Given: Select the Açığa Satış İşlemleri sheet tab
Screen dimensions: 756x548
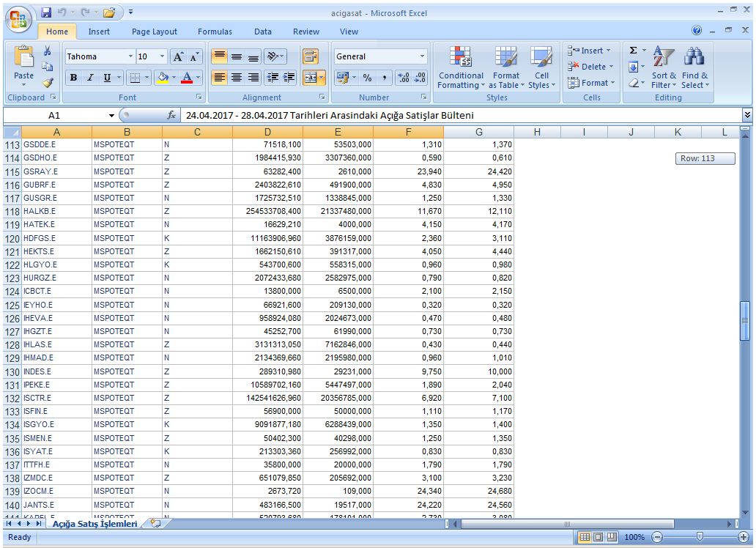Looking at the screenshot, I should [95, 524].
